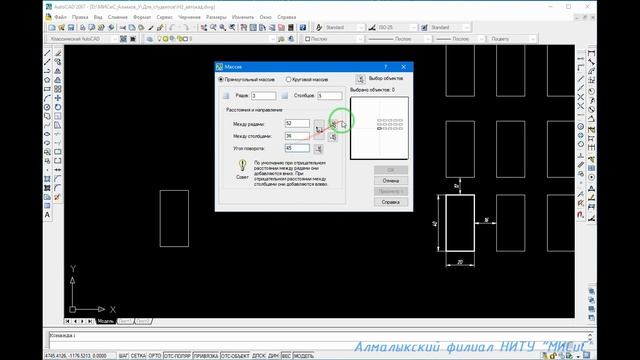Open the Черчение menu
The height and width of the screenshot is (360, 640).
[189, 17]
